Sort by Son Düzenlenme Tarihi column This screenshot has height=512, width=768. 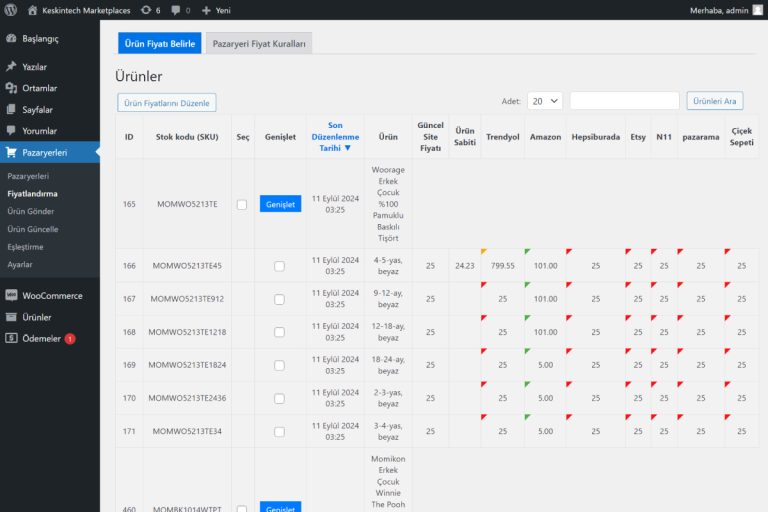[x=335, y=136]
